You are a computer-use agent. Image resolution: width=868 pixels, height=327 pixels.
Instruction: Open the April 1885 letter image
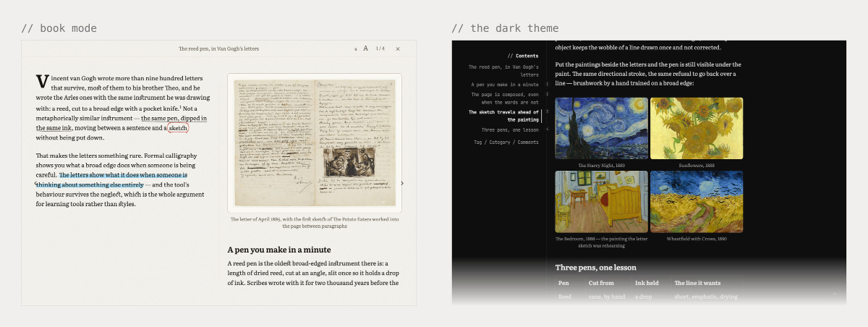pos(315,143)
